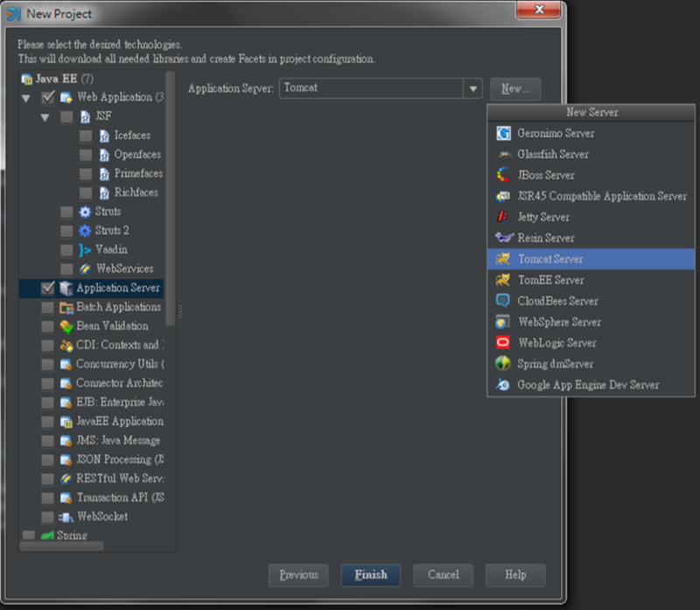Click the Jetty Server icon
The height and width of the screenshot is (610, 700).
(503, 217)
